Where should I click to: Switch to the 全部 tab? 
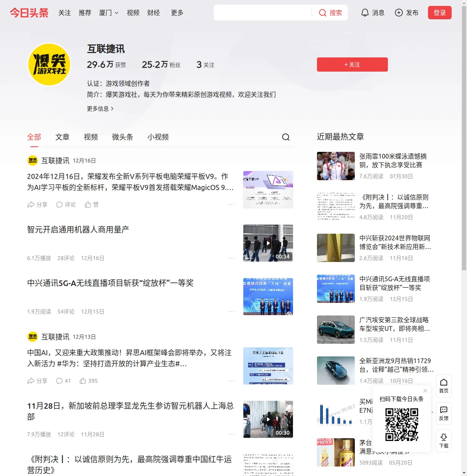click(x=34, y=137)
